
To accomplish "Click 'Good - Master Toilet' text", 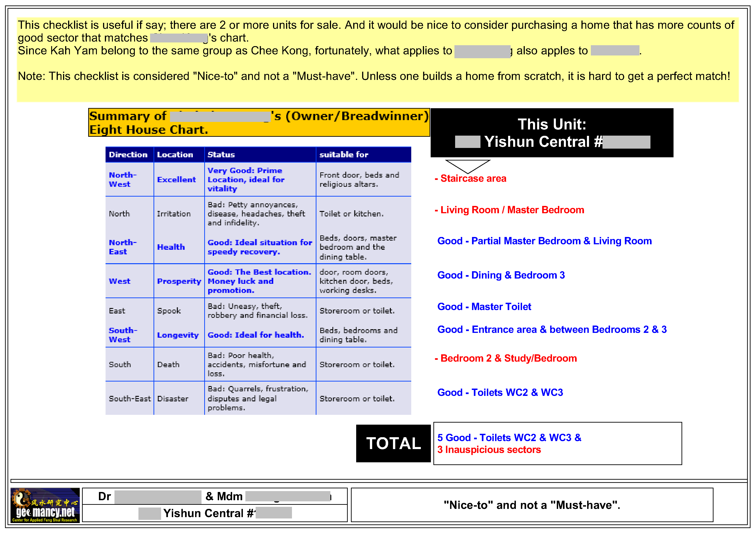I will point(484,307).
